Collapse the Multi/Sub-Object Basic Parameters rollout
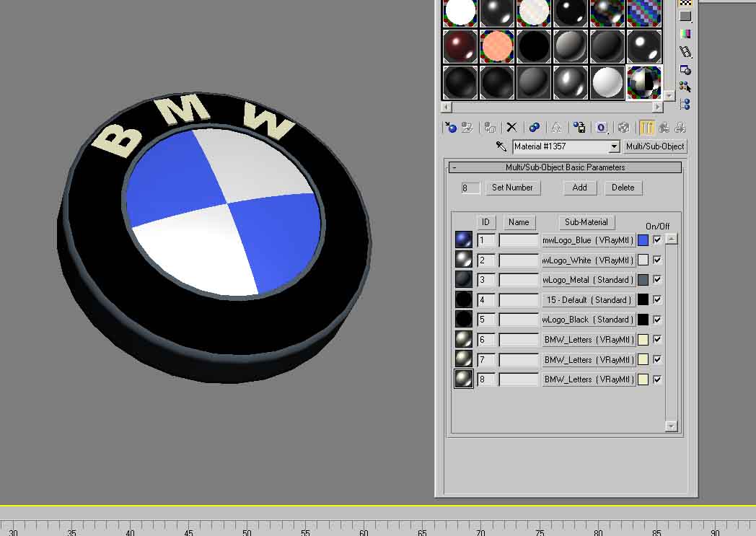The height and width of the screenshot is (536, 756). click(565, 167)
